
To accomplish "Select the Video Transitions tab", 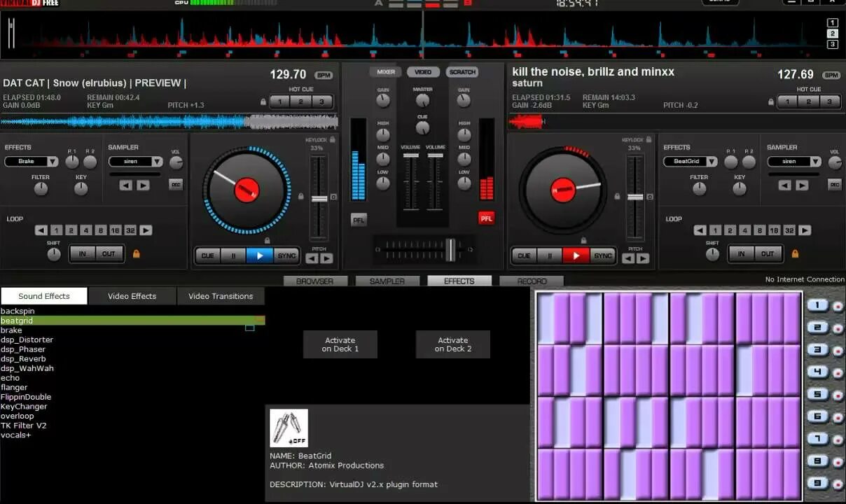I will point(221,296).
